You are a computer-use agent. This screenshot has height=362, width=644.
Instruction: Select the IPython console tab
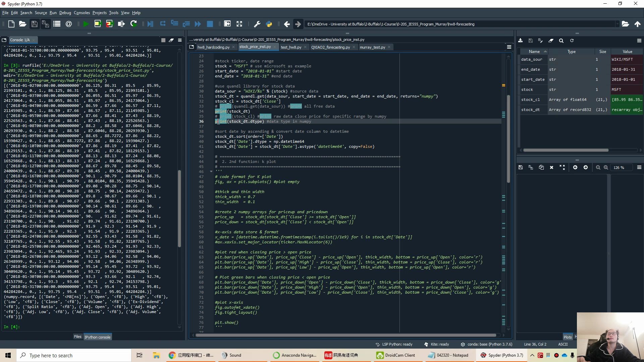pos(98,337)
